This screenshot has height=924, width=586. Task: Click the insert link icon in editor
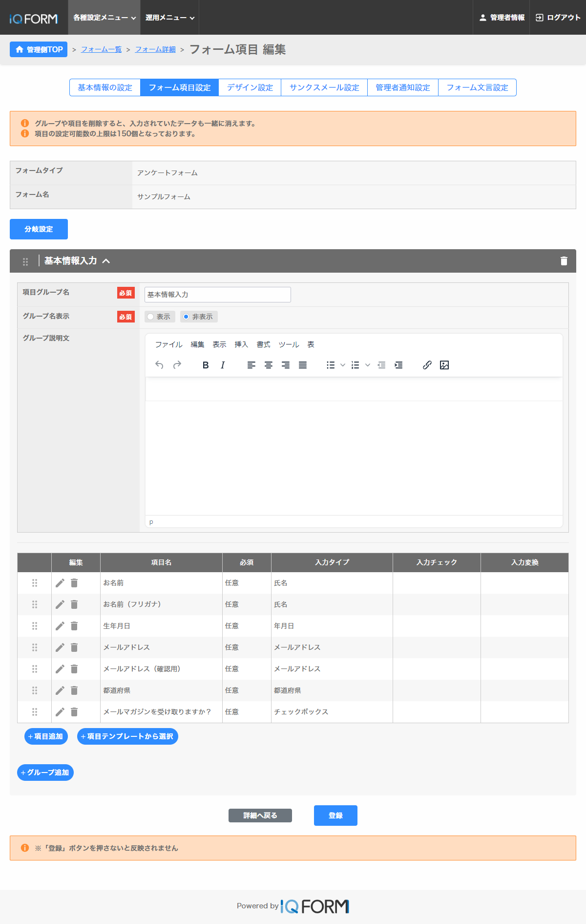427,365
